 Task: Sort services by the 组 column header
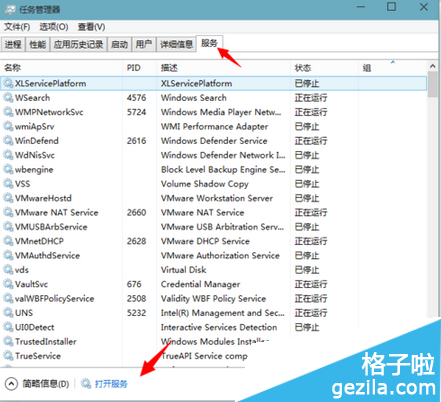[393, 68]
